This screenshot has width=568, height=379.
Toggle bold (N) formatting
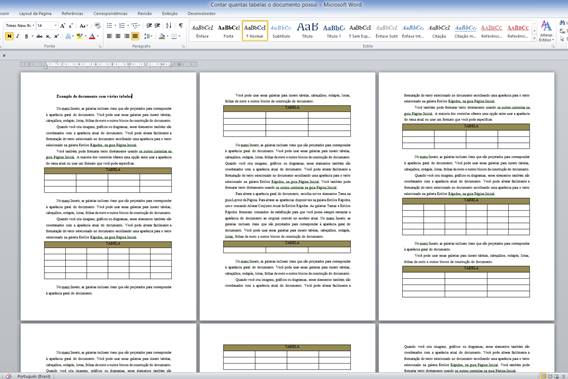tap(9, 36)
